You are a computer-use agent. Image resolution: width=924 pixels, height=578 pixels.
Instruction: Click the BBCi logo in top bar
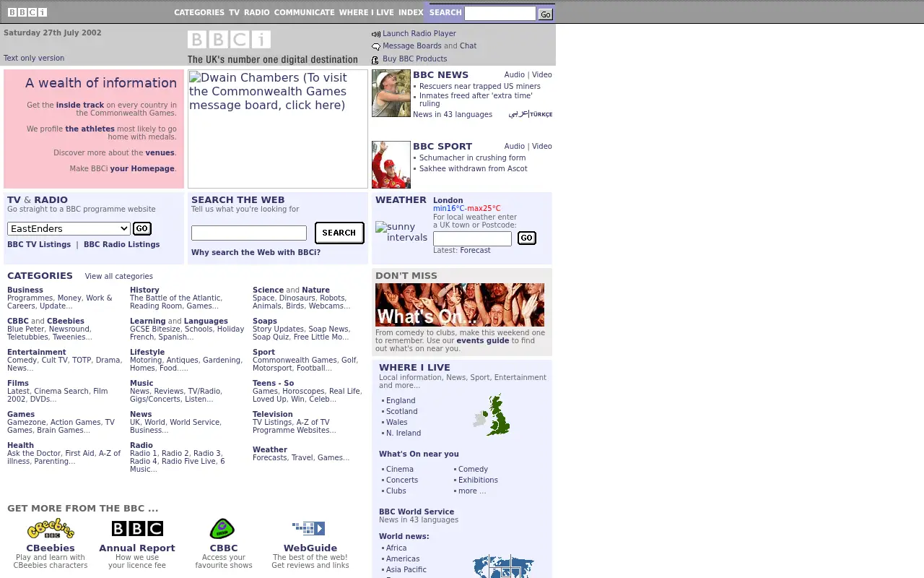click(x=27, y=12)
